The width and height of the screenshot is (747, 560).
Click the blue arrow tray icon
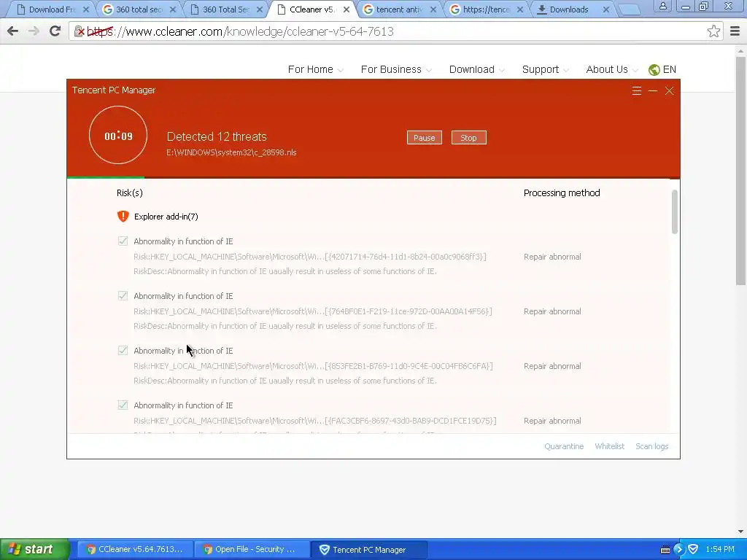tap(679, 549)
